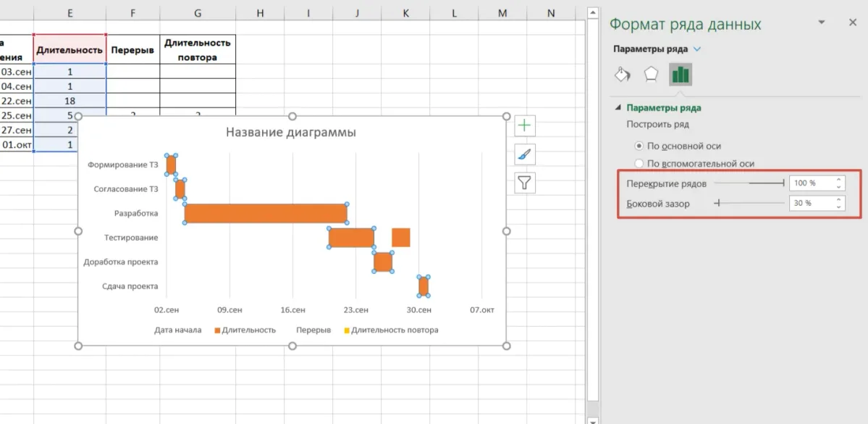Click the Название диаграммы chart title
868x424 pixels.
(x=291, y=133)
